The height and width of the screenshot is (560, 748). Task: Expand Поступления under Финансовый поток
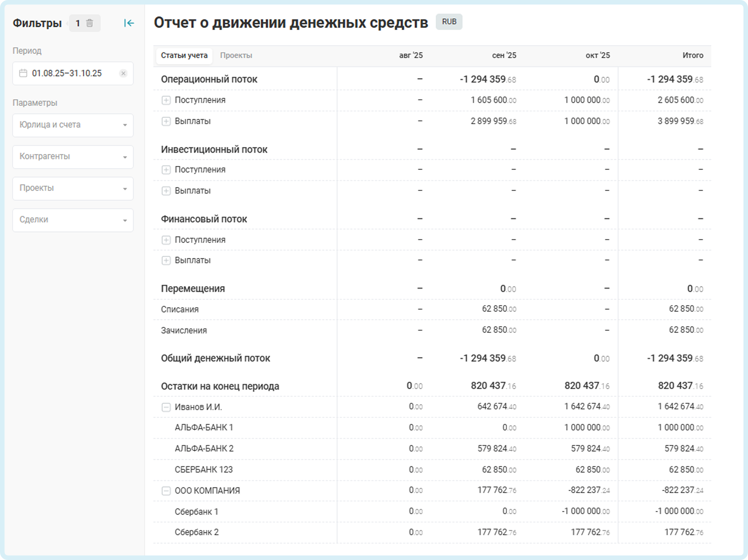[166, 240]
